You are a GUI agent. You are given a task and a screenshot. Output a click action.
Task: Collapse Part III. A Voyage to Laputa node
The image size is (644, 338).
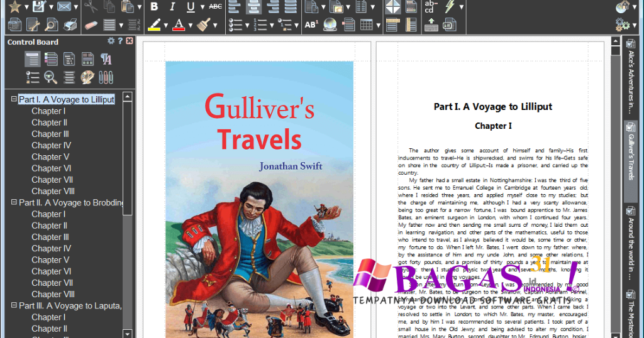14,305
